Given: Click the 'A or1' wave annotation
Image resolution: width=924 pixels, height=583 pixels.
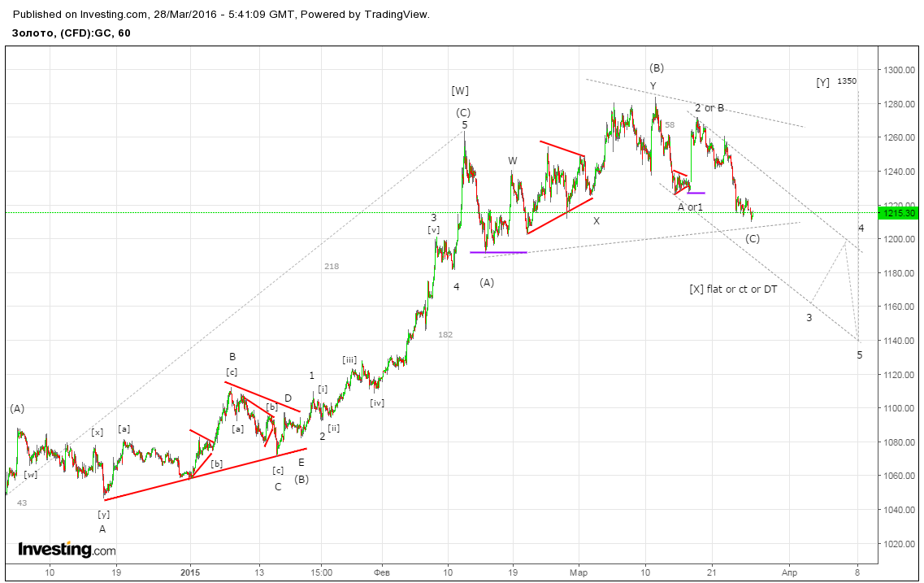Looking at the screenshot, I should (690, 207).
